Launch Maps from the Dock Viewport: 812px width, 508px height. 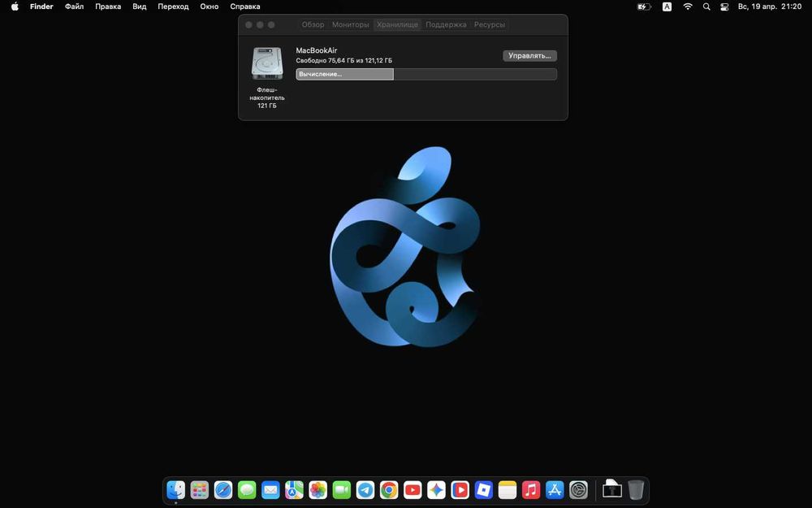[294, 489]
